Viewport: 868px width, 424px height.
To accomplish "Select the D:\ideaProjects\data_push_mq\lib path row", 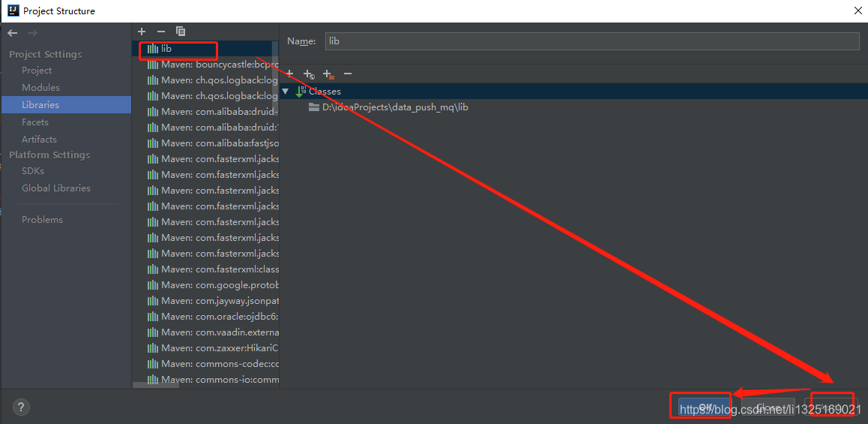I will coord(573,107).
